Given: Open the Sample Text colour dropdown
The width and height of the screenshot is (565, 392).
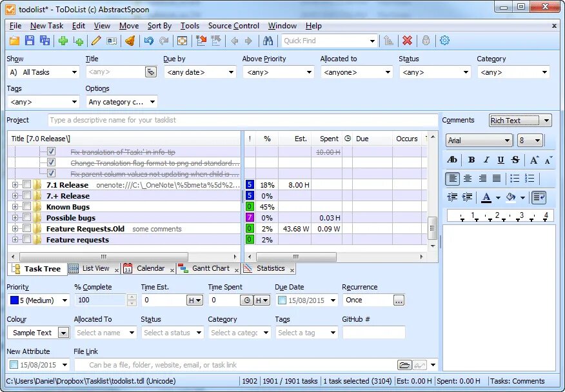Looking at the screenshot, I should click(x=63, y=333).
